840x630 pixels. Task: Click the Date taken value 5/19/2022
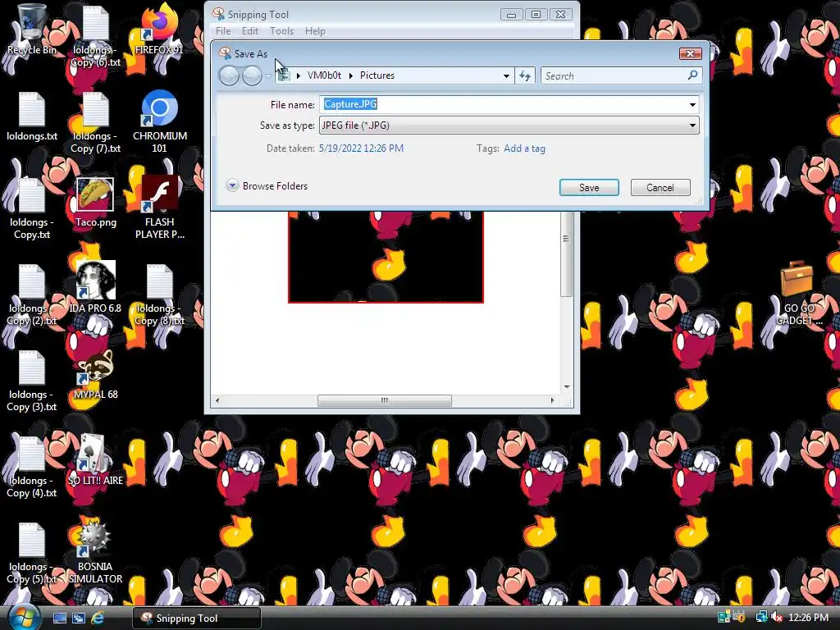pyautogui.click(x=361, y=148)
